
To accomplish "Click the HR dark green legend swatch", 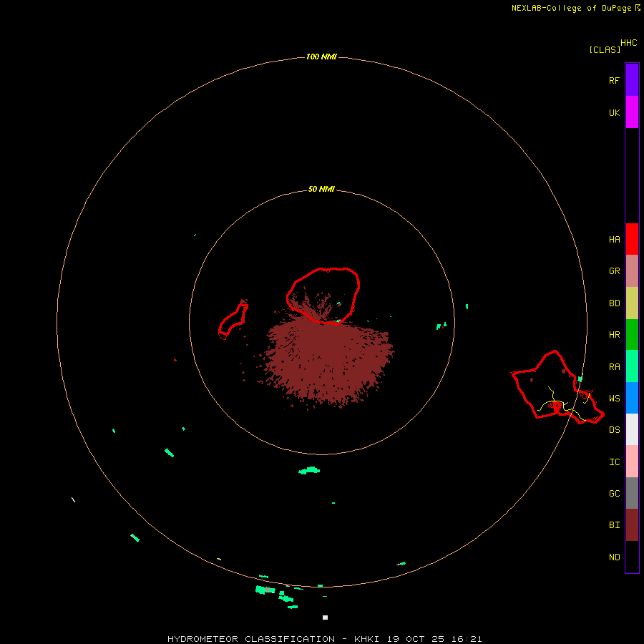I will coord(632,335).
